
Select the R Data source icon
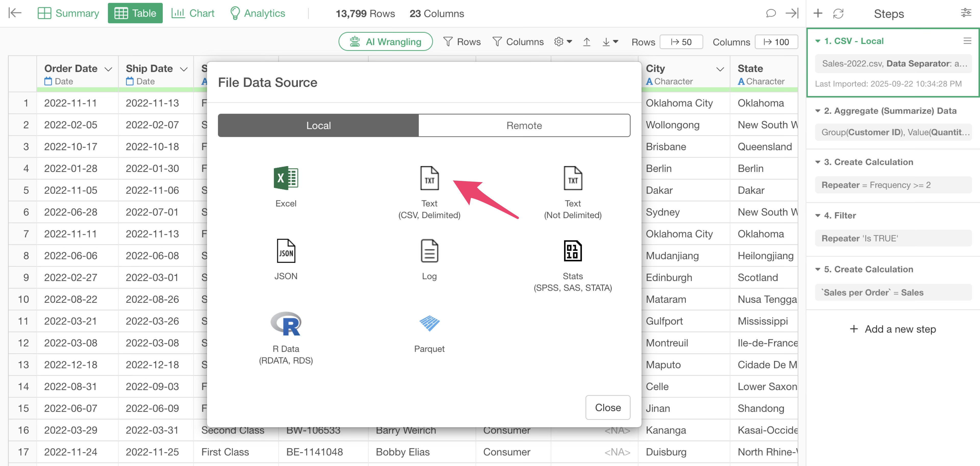(286, 324)
